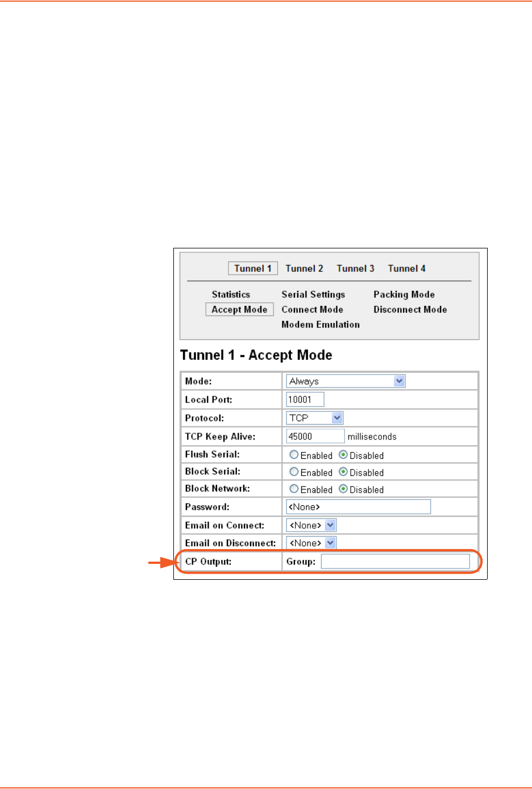Image resolution: width=532 pixels, height=789 pixels.
Task: Expand the Email on Disconnect dropdown
Action: point(311,543)
